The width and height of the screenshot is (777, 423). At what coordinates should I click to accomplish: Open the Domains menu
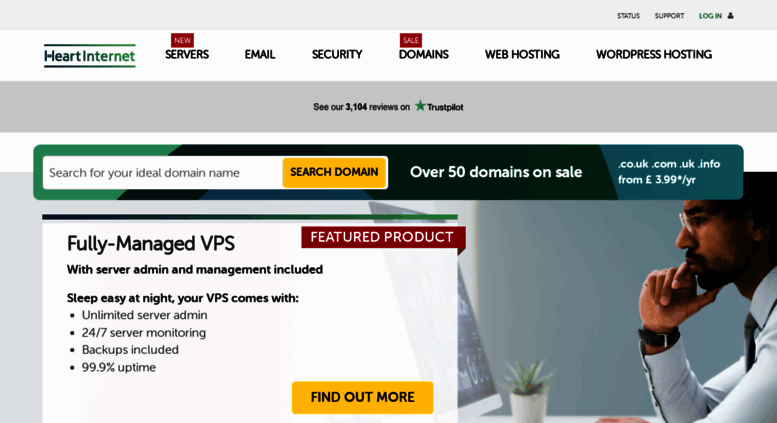coord(424,54)
